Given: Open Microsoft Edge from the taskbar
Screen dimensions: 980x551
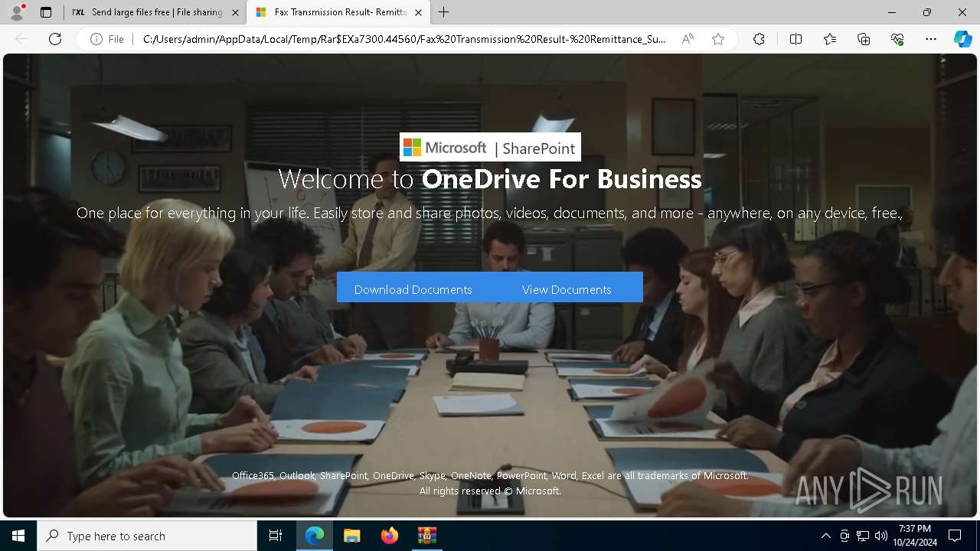Looking at the screenshot, I should coord(315,536).
